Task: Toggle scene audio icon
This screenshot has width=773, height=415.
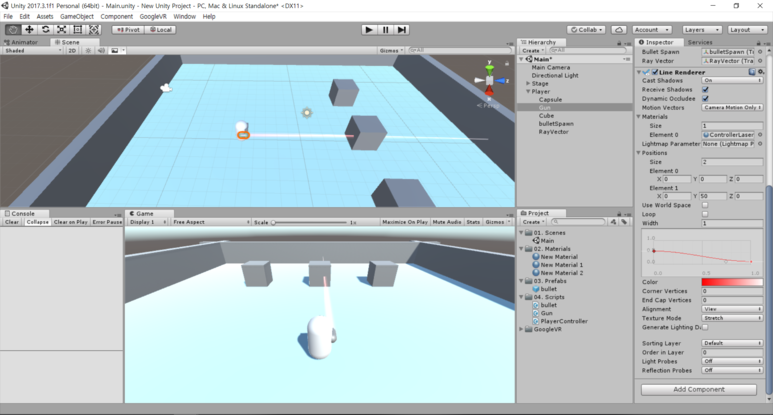Action: coord(101,50)
